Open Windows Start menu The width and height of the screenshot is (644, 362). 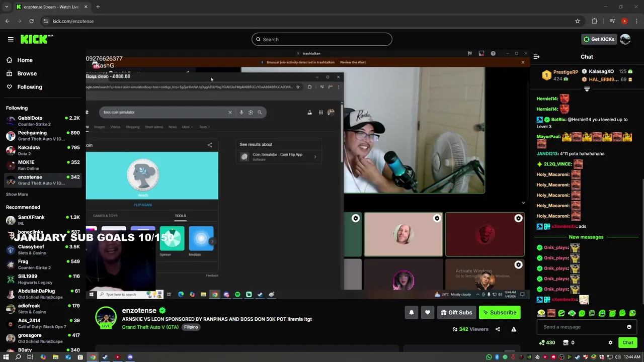[x=6, y=357]
